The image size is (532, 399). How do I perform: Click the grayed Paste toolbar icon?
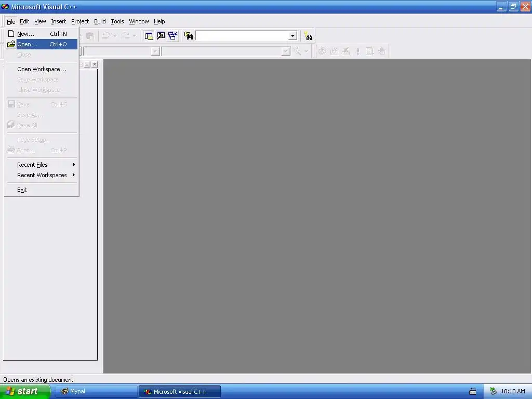click(90, 36)
